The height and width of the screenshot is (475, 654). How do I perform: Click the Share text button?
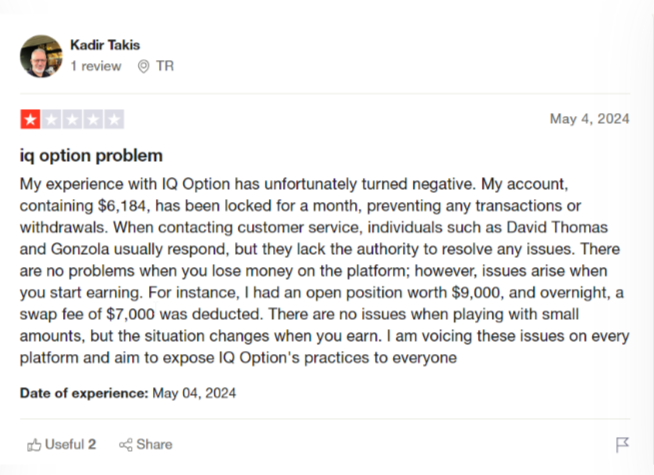click(154, 445)
